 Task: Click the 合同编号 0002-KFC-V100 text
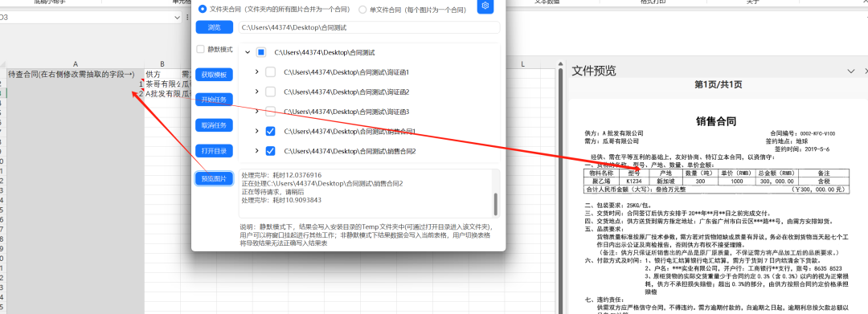pos(803,134)
